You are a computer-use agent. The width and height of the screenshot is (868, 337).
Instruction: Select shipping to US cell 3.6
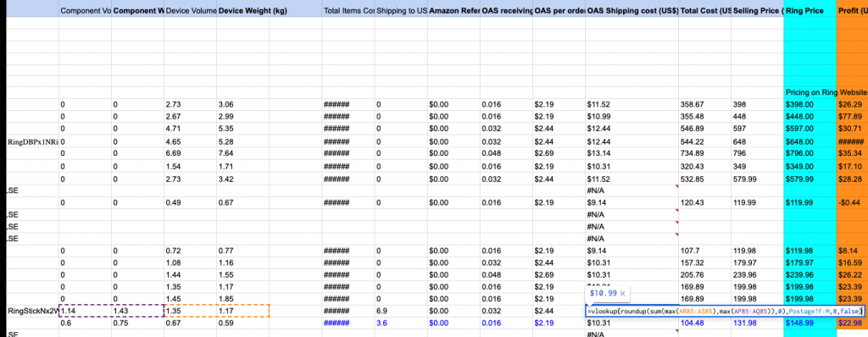[x=401, y=323]
